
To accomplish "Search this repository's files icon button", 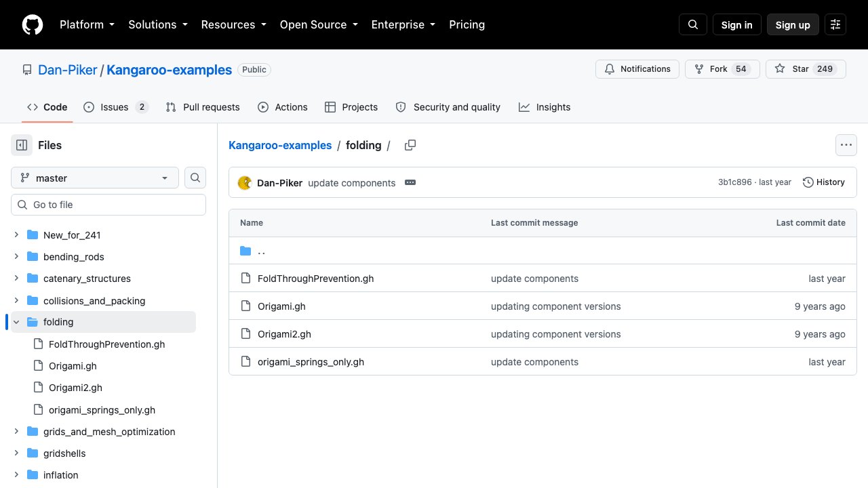I will (195, 178).
